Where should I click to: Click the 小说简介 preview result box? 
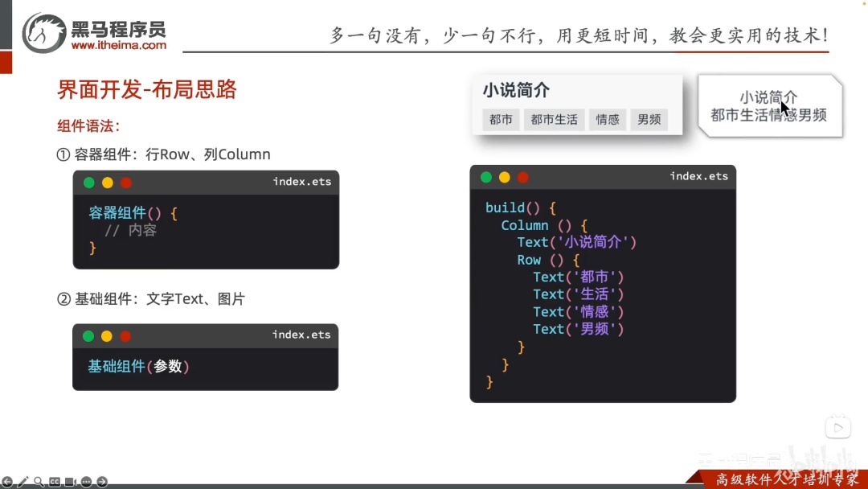click(x=770, y=106)
